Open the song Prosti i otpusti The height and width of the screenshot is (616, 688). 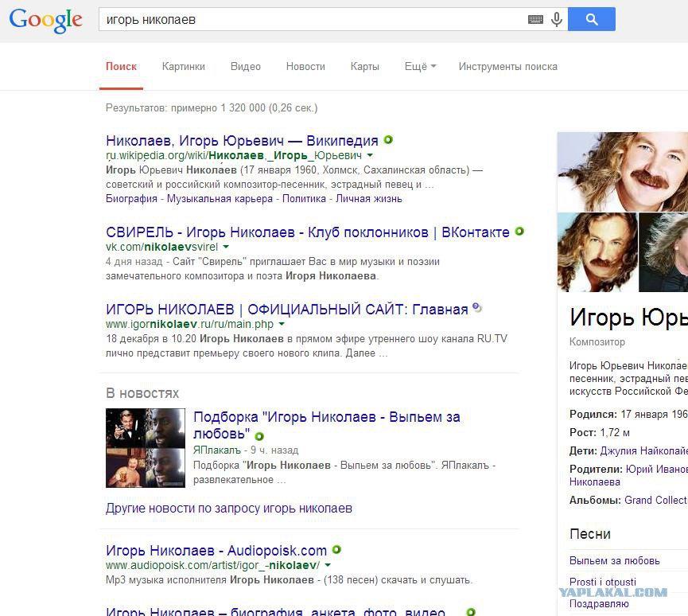(602, 583)
